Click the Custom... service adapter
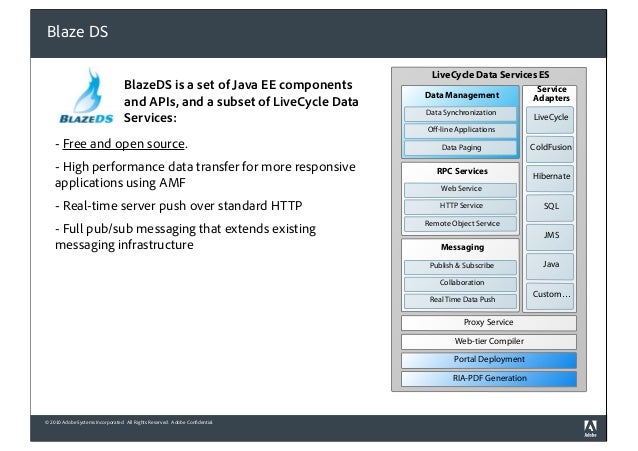Screen dimensions: 638x451 [x=550, y=296]
